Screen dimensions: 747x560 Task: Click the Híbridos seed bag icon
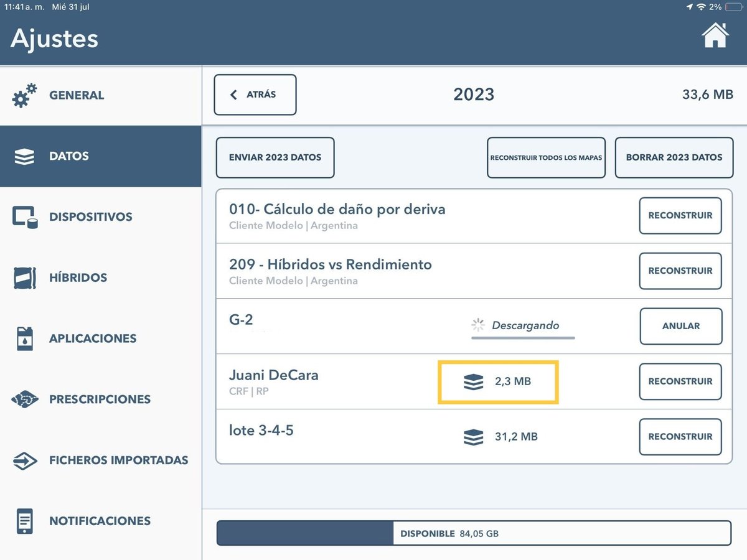24,278
